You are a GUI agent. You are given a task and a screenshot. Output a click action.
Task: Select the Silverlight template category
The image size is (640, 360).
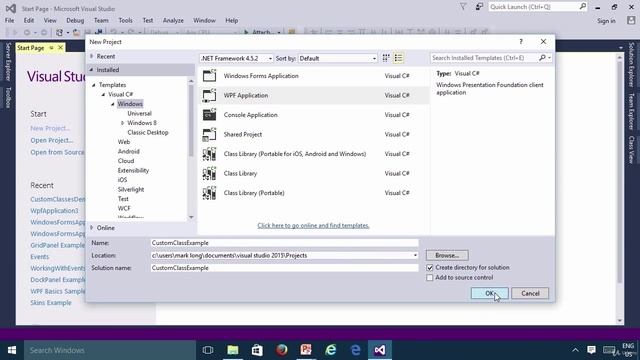pos(131,189)
